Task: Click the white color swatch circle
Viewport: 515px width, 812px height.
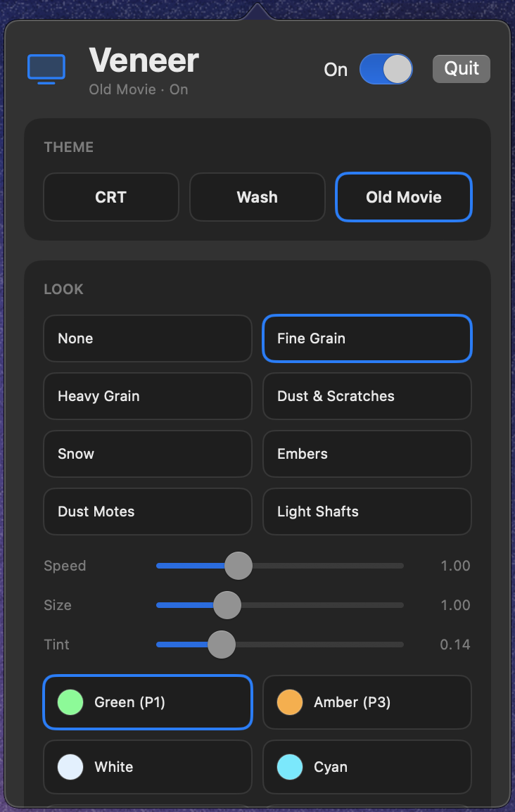Action: (x=70, y=767)
